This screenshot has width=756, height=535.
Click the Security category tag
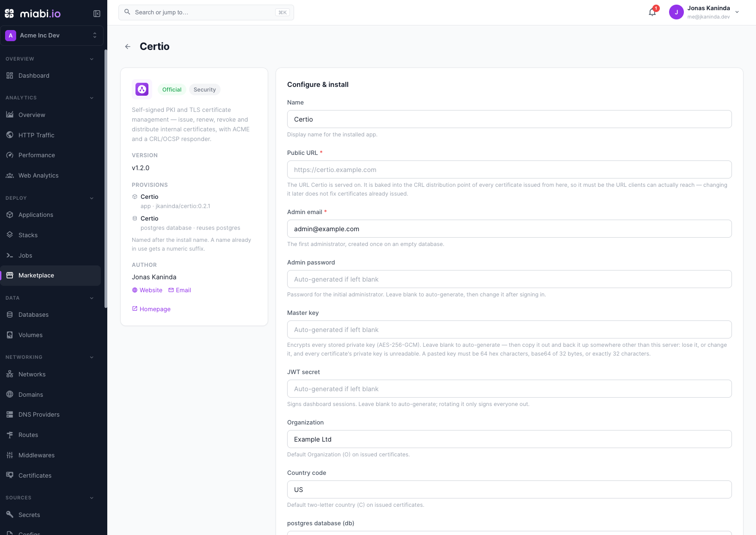coord(205,90)
